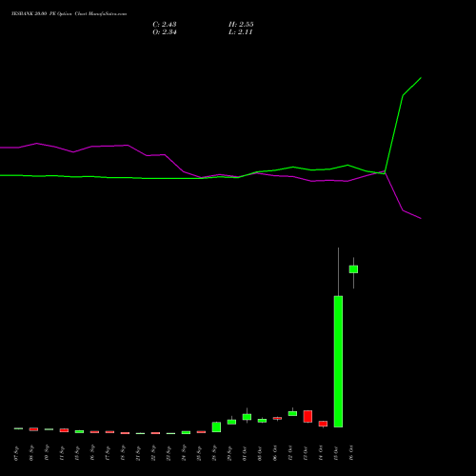Image resolution: width=476 pixels, height=476 pixels.
Task: Click the open value O: 2.34
Action: pos(165,32)
